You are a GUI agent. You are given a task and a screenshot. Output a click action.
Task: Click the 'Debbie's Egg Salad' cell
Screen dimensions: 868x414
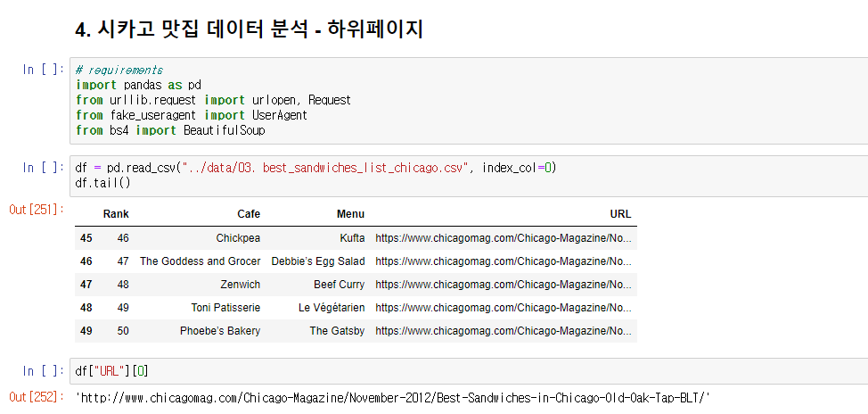point(318,261)
